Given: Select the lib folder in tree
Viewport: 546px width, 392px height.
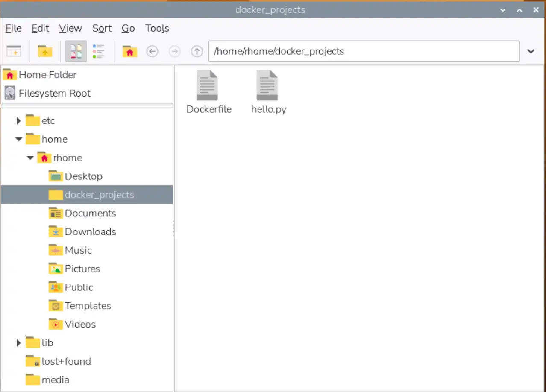Looking at the screenshot, I should (x=39, y=343).
